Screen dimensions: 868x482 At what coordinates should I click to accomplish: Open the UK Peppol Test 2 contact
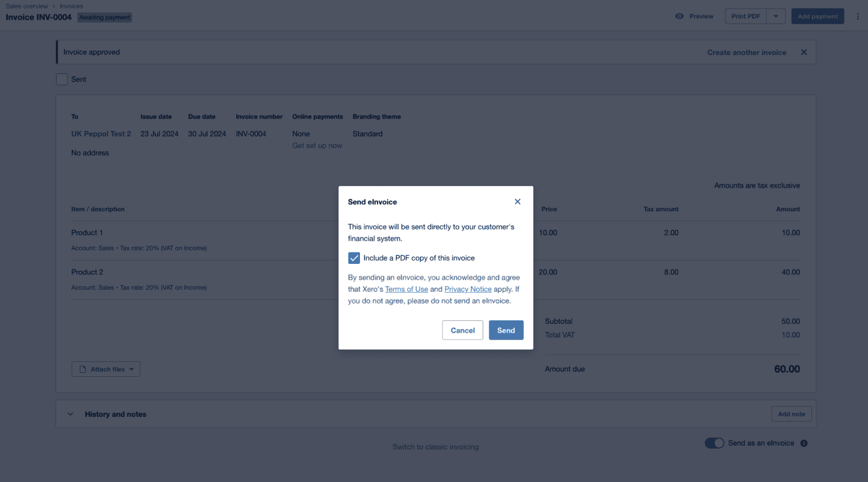point(101,134)
